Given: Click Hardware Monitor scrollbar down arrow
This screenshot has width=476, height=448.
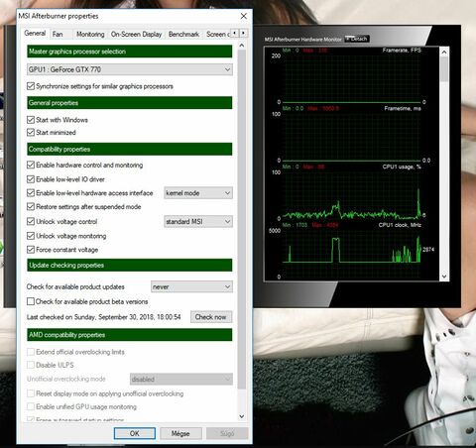Looking at the screenshot, I should pos(444,277).
